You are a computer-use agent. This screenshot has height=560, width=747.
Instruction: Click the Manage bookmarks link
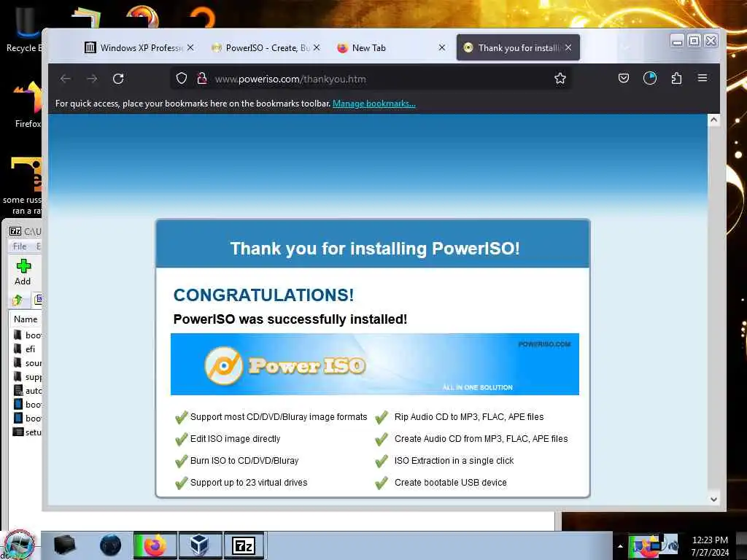pos(374,104)
